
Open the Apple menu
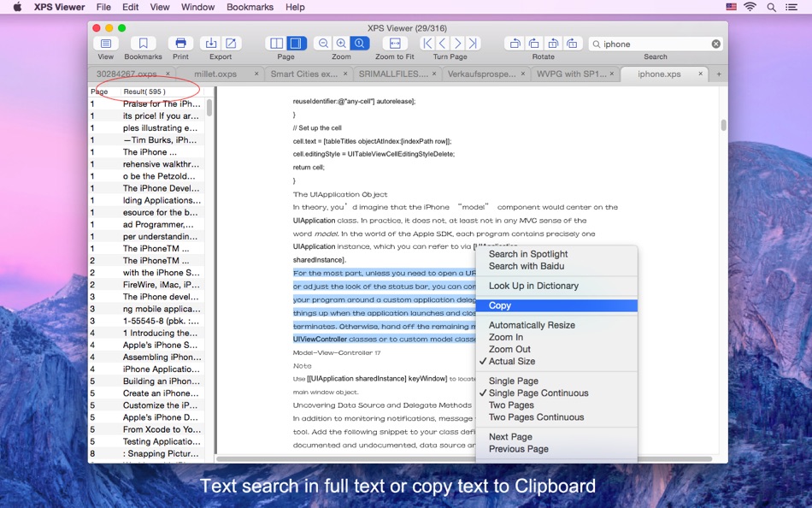17,7
